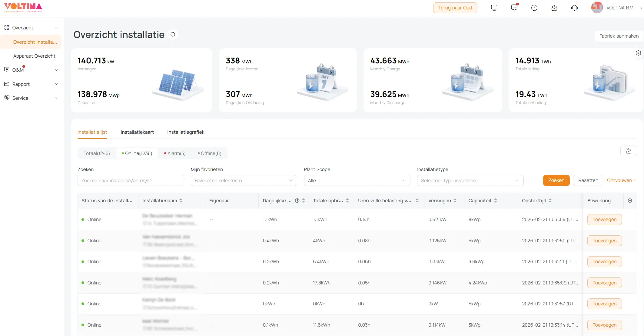Click Terug naar Oud button
The height and width of the screenshot is (336, 644).
[x=455, y=8]
